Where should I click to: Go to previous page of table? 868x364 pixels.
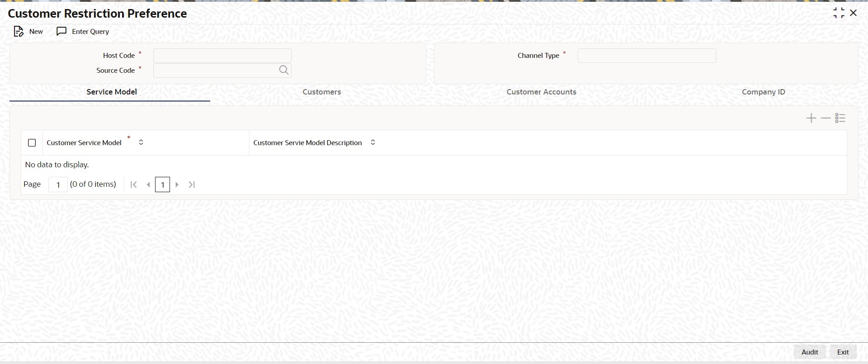[148, 184]
